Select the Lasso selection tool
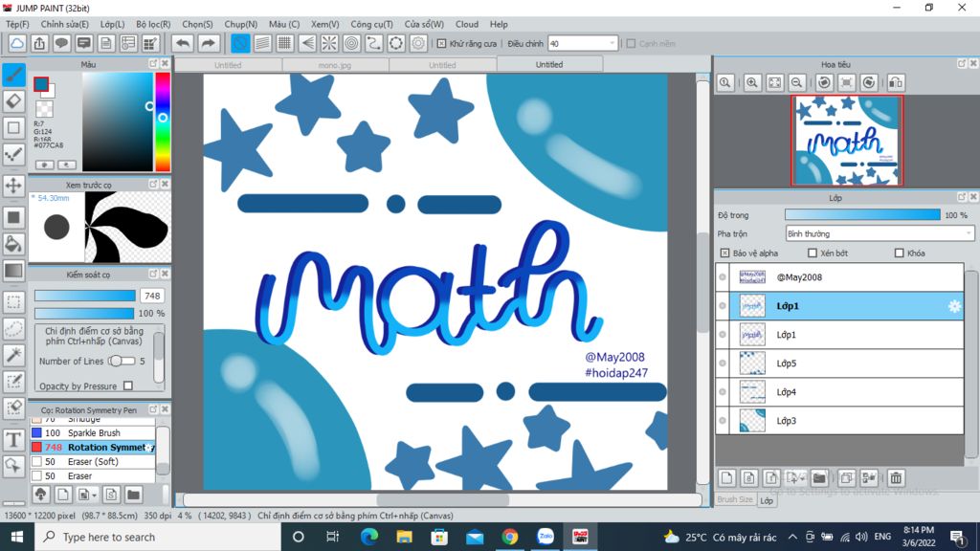This screenshot has height=551, width=980. click(x=13, y=328)
